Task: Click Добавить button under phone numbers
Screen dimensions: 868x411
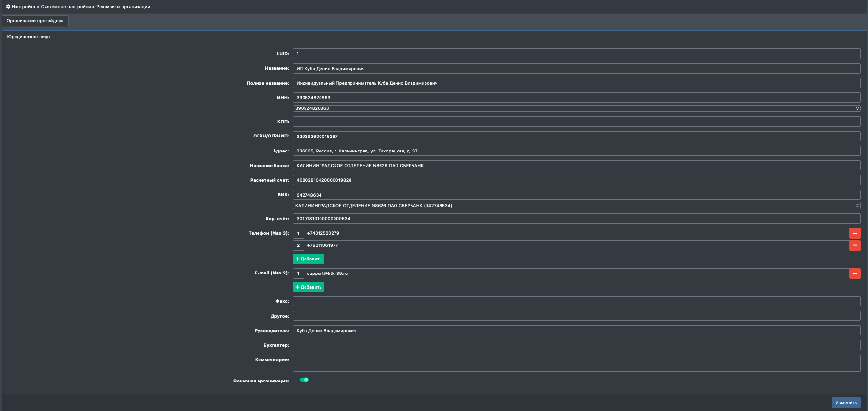Action: point(308,259)
